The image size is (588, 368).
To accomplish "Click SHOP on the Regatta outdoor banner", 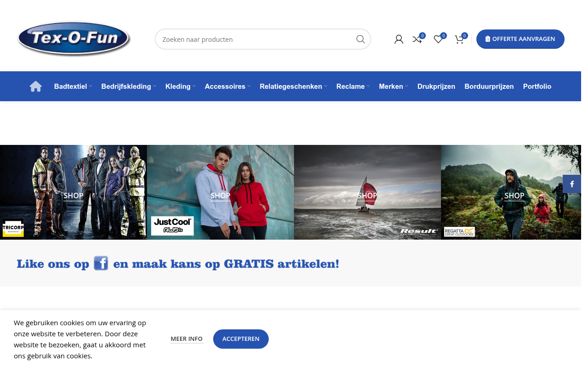I will click(514, 196).
